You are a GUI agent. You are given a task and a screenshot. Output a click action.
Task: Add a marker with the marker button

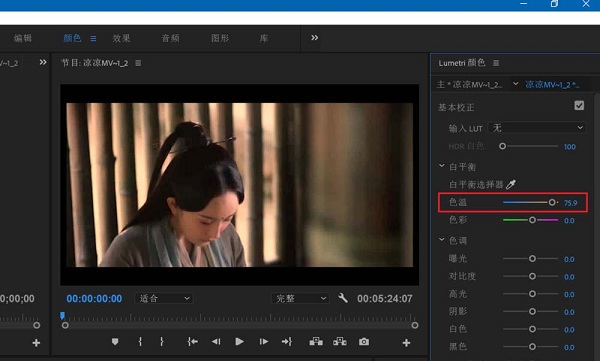click(115, 341)
